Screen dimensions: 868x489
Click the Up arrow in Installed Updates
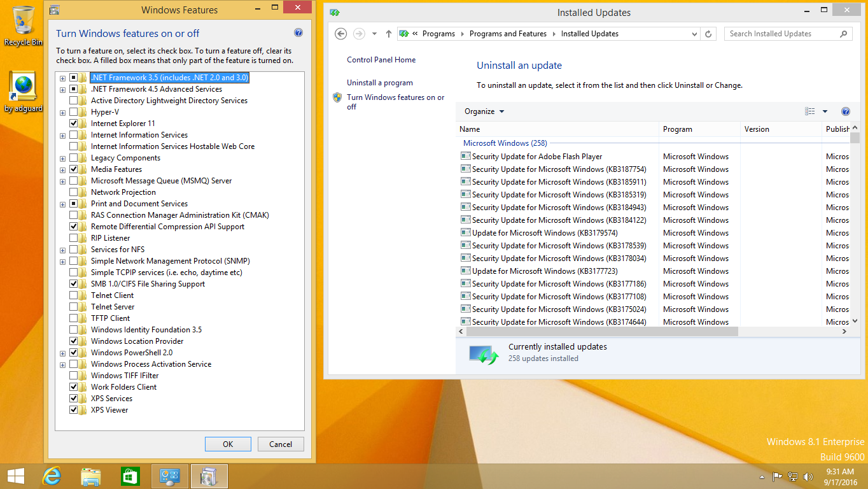[x=389, y=34]
